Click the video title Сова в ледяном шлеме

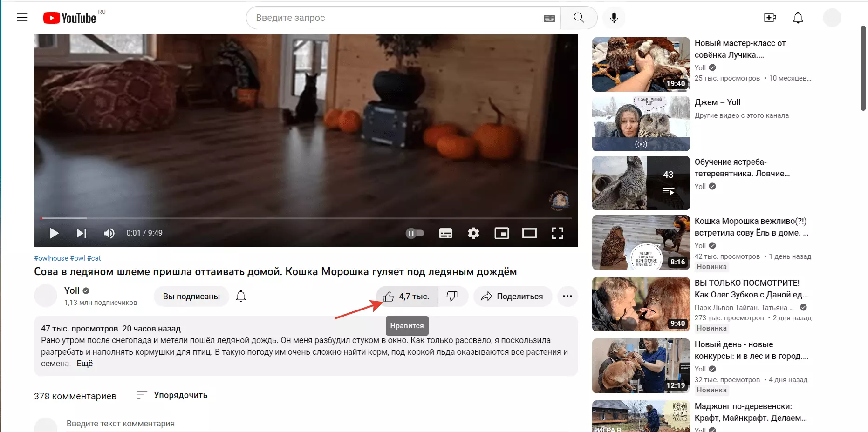275,272
